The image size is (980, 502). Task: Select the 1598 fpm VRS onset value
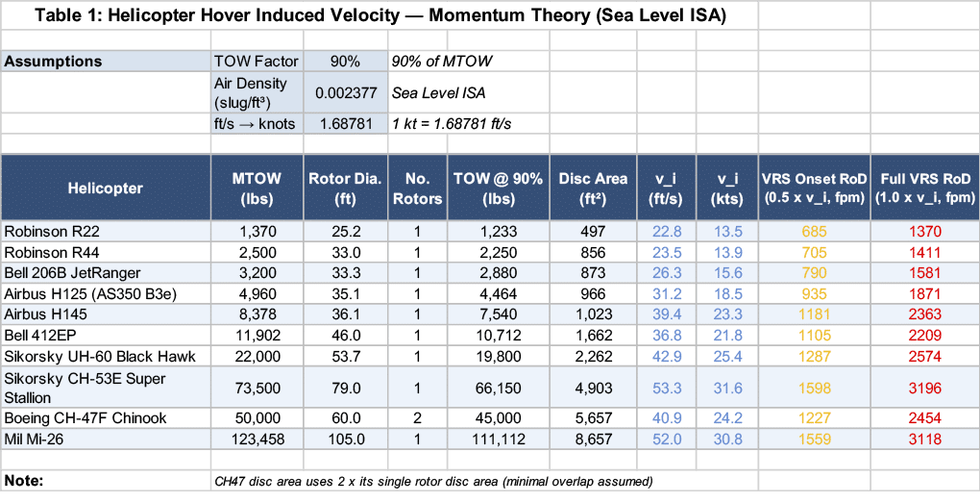click(x=815, y=388)
